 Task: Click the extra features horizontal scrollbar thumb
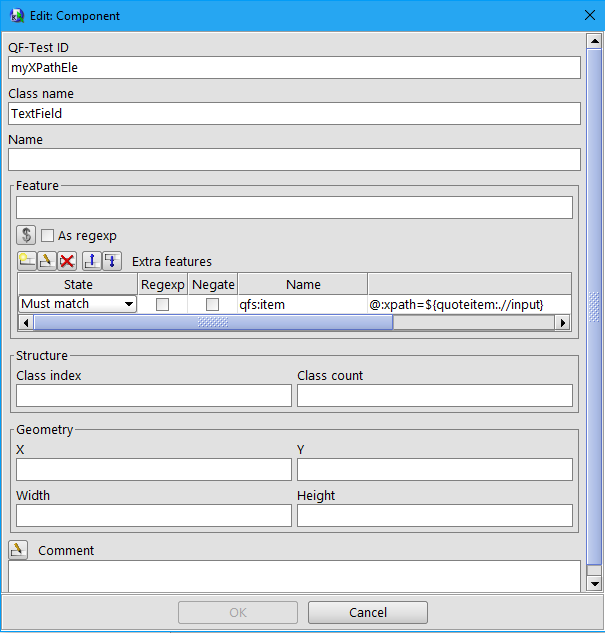(213, 323)
